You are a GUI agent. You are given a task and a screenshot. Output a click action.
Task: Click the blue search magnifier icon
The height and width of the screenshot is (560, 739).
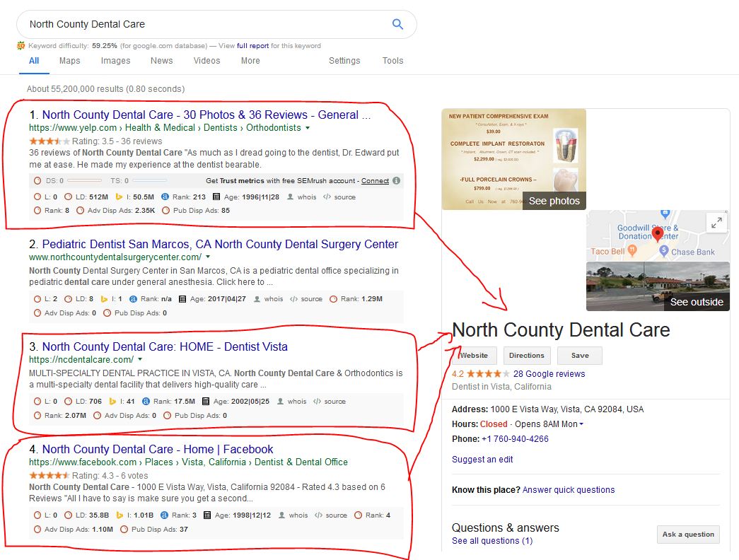[x=397, y=24]
